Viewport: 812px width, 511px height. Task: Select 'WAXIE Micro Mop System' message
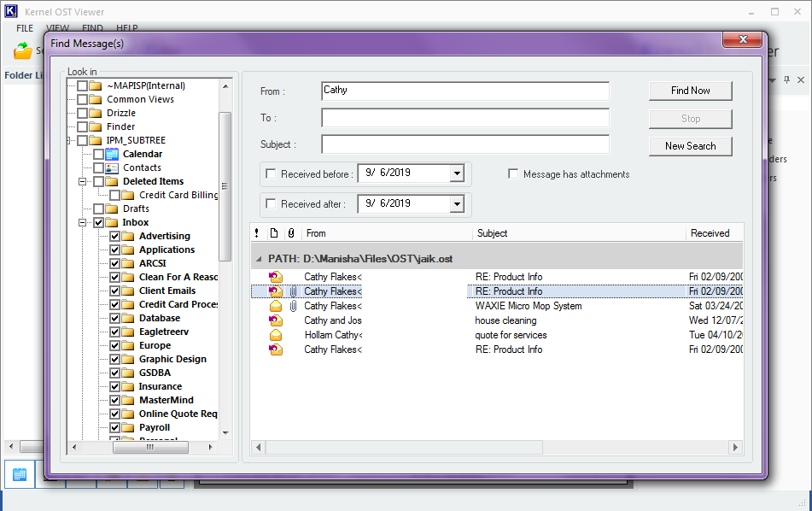pyautogui.click(x=497, y=306)
